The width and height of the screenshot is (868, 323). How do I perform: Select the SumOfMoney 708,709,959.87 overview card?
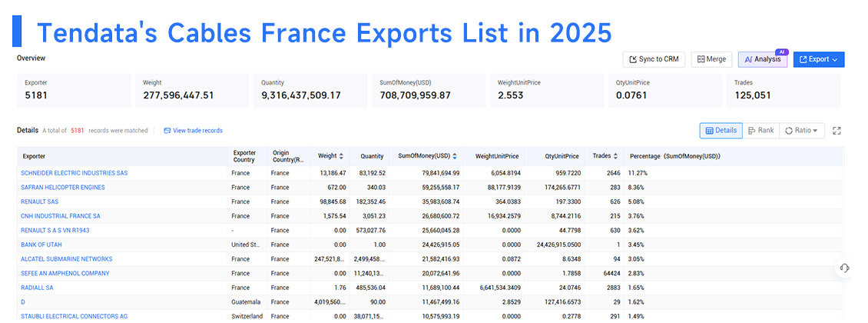[x=429, y=90]
